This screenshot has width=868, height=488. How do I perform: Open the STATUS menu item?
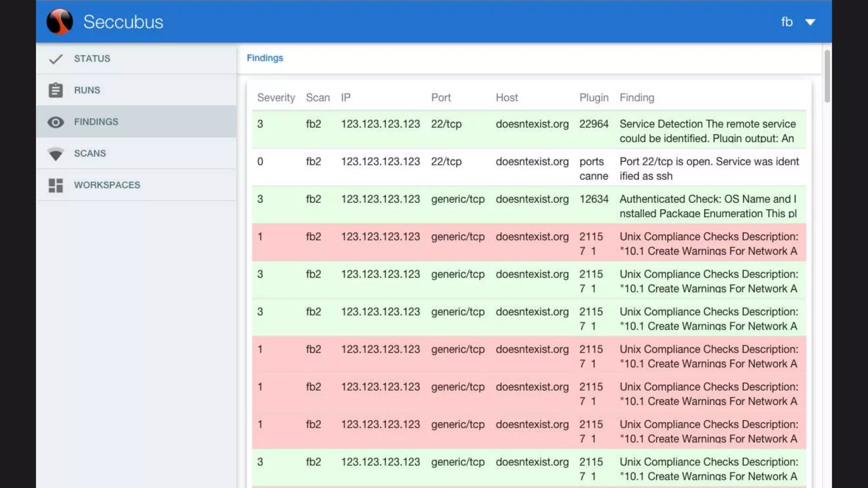[92, 58]
